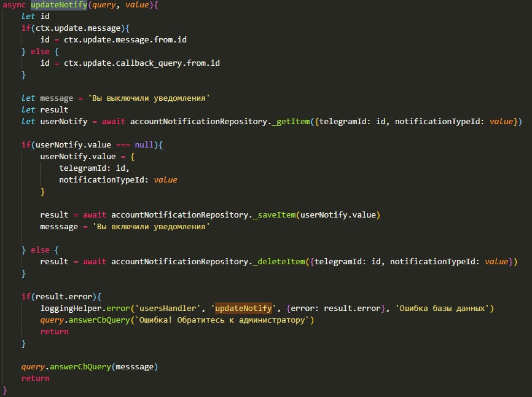Click the 'let result' declaration line
Screen dimensions: 532x397
point(45,110)
